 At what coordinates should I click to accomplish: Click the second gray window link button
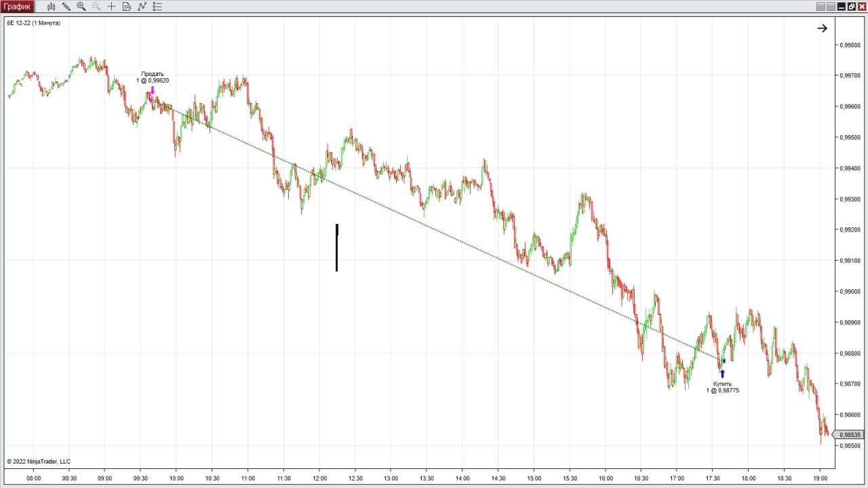click(x=831, y=7)
